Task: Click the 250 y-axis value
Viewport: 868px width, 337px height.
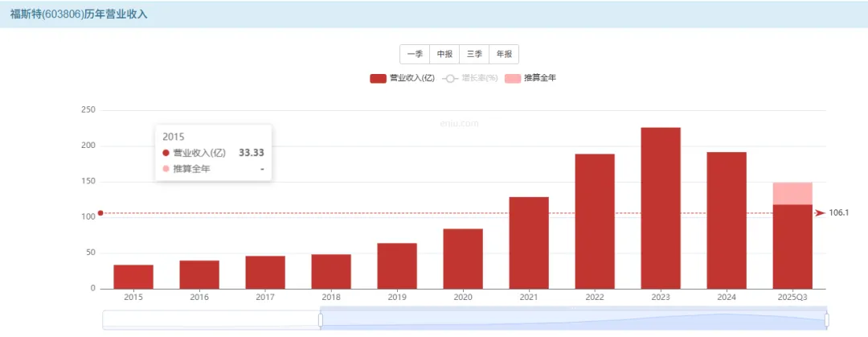Action: click(88, 110)
